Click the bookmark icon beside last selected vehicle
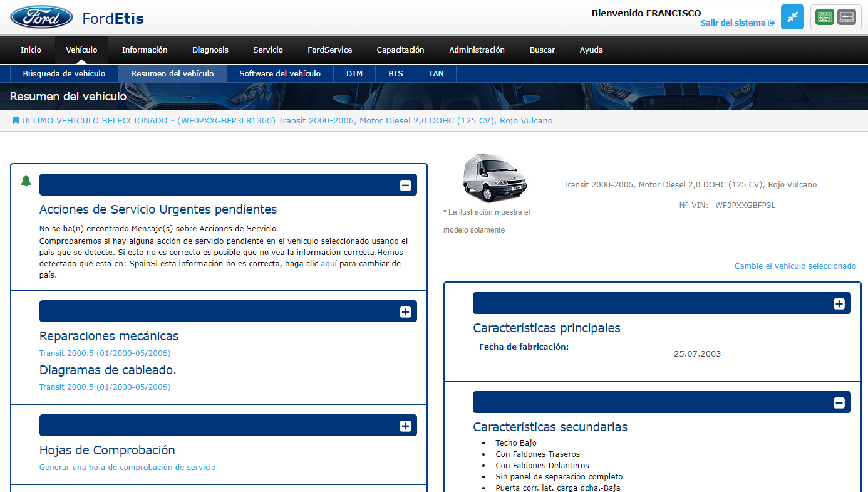Screen dimensions: 868x492 click(16, 120)
